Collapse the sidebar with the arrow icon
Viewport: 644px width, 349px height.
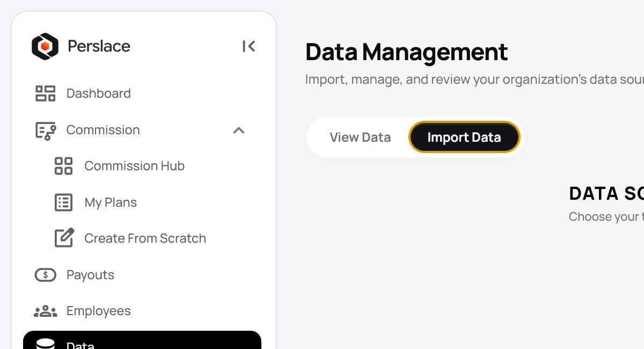(248, 46)
